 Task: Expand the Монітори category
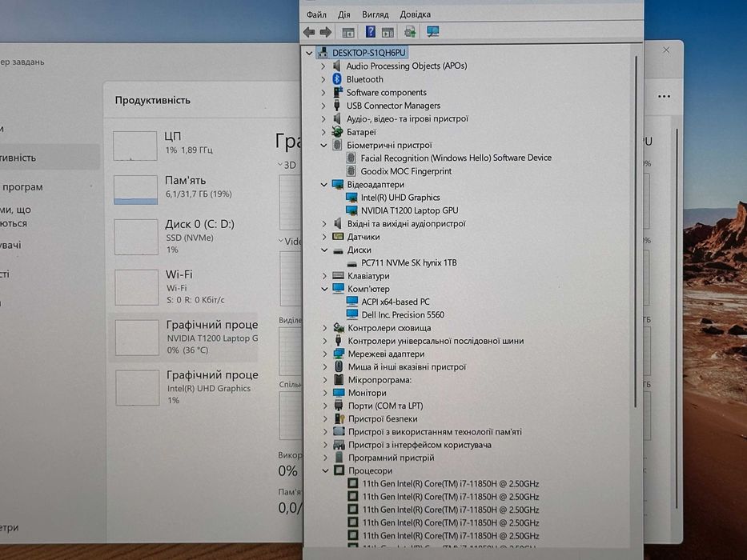click(325, 393)
